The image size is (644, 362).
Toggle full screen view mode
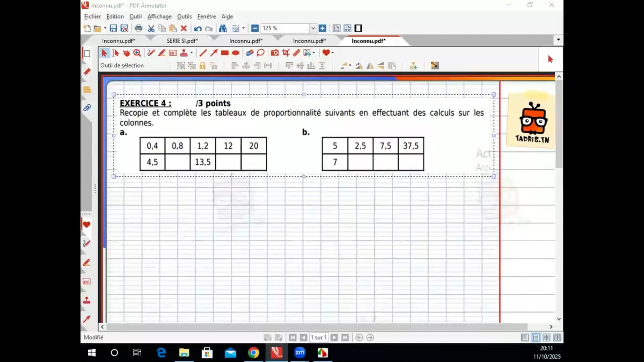[358, 28]
